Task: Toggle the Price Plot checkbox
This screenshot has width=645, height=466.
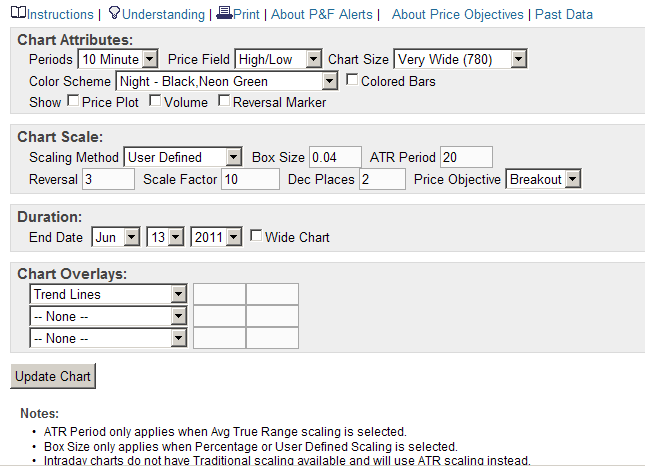Action: tap(73, 102)
